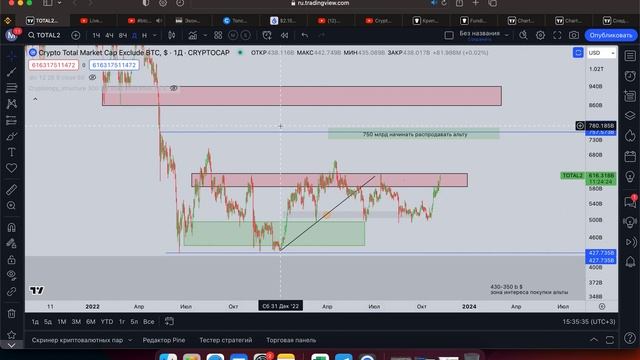Expand the indicators favorites dropdown arrow
640x360 pixels.
point(205,36)
